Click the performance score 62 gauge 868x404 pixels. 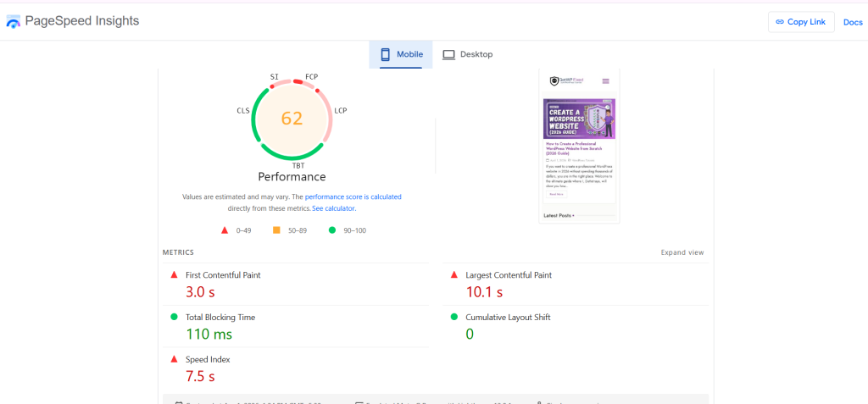pos(292,119)
